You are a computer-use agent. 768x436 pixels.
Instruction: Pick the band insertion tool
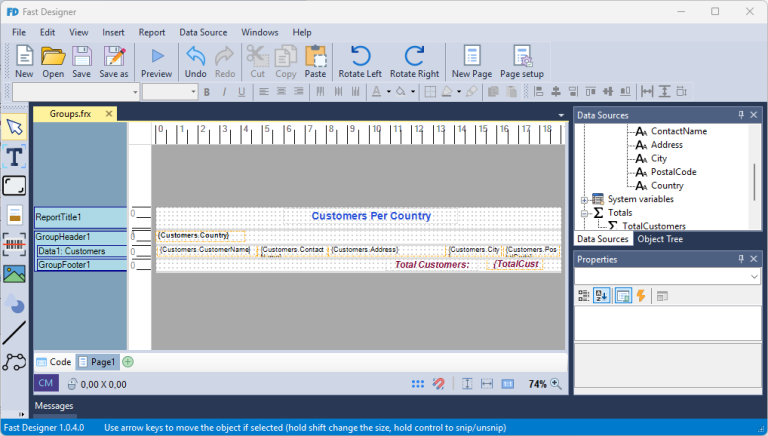point(14,215)
